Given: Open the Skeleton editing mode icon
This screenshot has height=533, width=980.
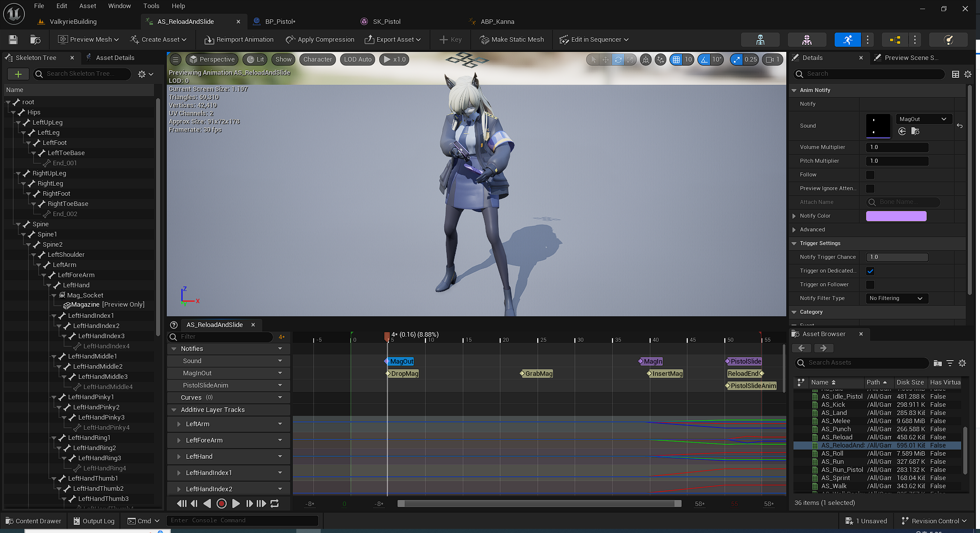Looking at the screenshot, I should click(x=760, y=40).
